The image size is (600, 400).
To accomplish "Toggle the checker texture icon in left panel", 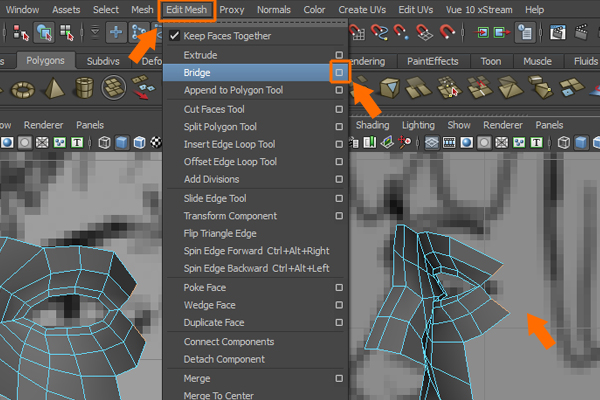I will coord(156,143).
